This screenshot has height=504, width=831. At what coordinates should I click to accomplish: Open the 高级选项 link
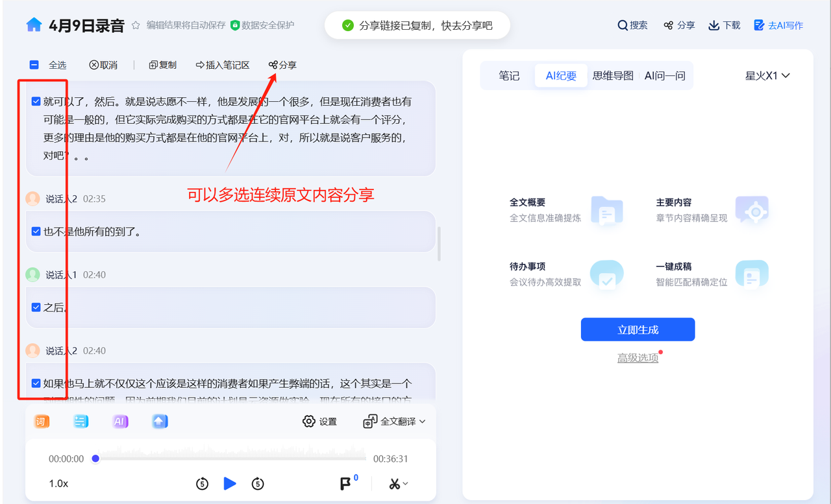(x=638, y=358)
